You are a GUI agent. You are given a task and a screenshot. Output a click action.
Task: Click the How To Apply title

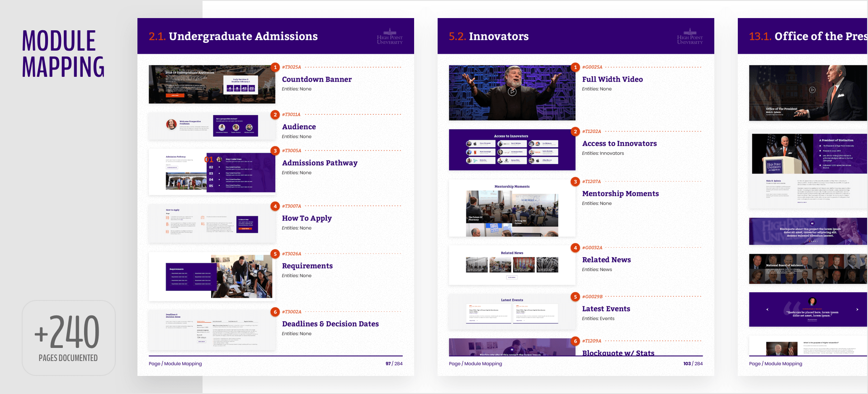click(x=307, y=218)
